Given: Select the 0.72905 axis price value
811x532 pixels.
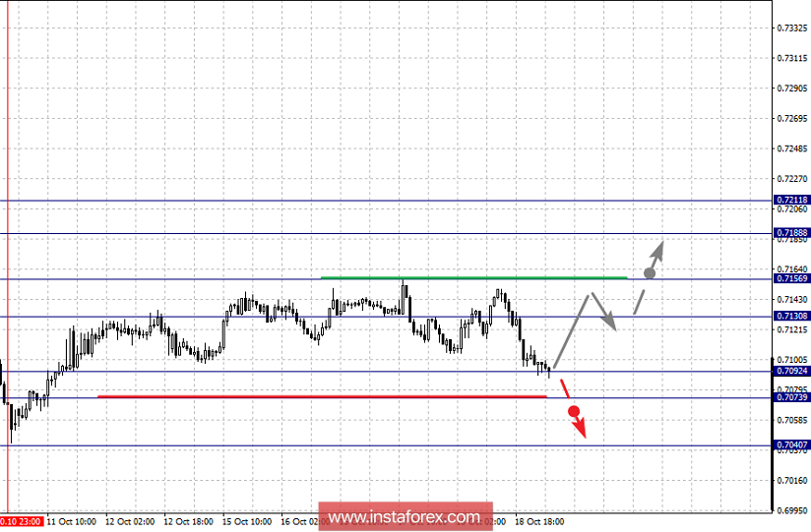Looking at the screenshot, I should (792, 89).
